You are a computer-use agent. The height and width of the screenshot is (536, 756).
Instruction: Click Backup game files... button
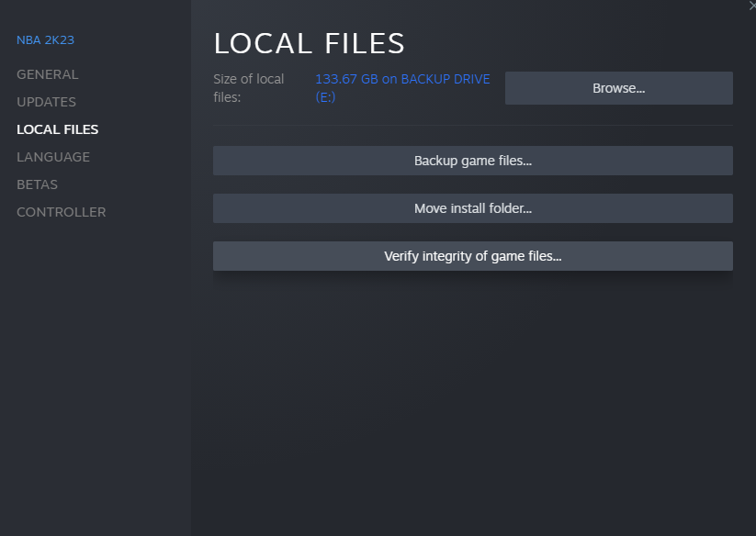click(x=472, y=161)
